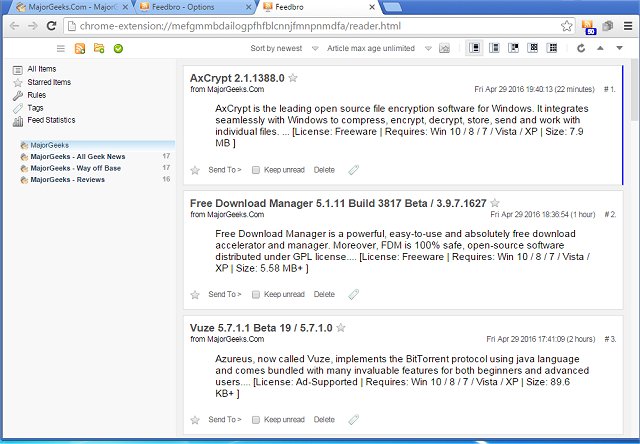Select the nine-tile grid view icon
The height and width of the screenshot is (444, 640).
(x=552, y=48)
